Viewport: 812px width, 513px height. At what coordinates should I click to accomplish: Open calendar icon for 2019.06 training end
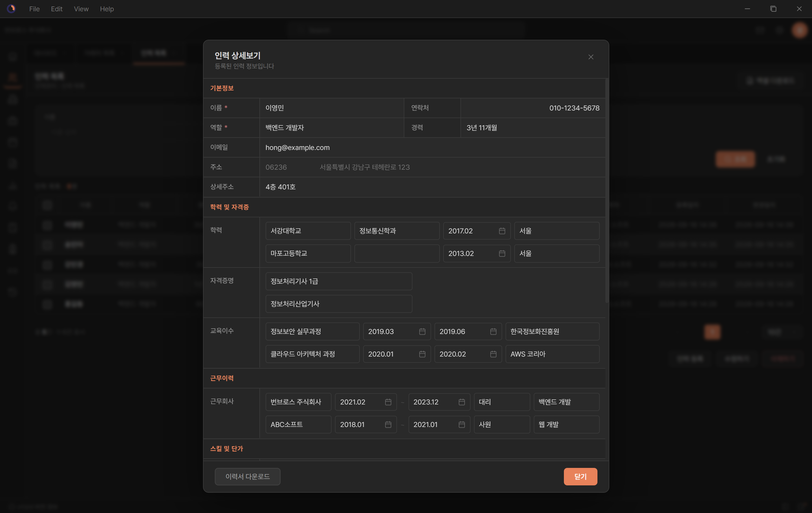tap(493, 332)
